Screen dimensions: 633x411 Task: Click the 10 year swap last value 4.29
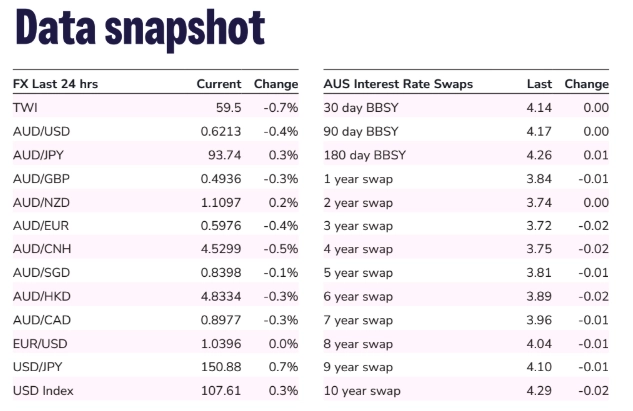538,390
